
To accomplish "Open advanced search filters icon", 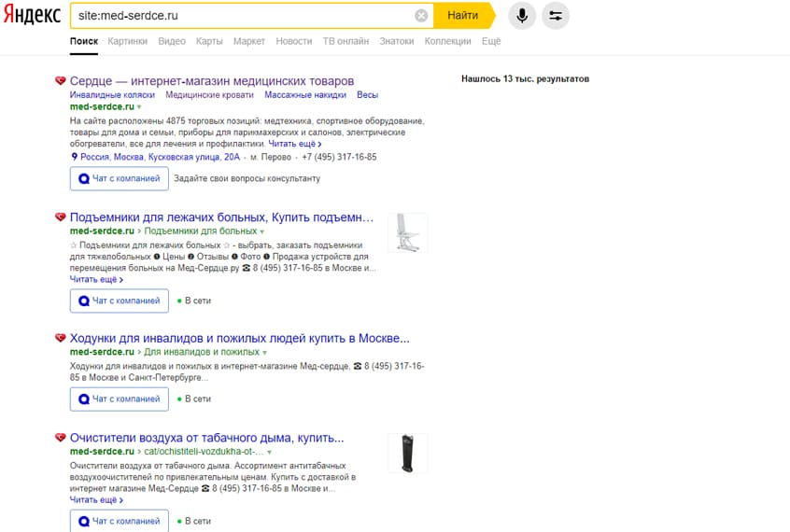I will click(556, 16).
